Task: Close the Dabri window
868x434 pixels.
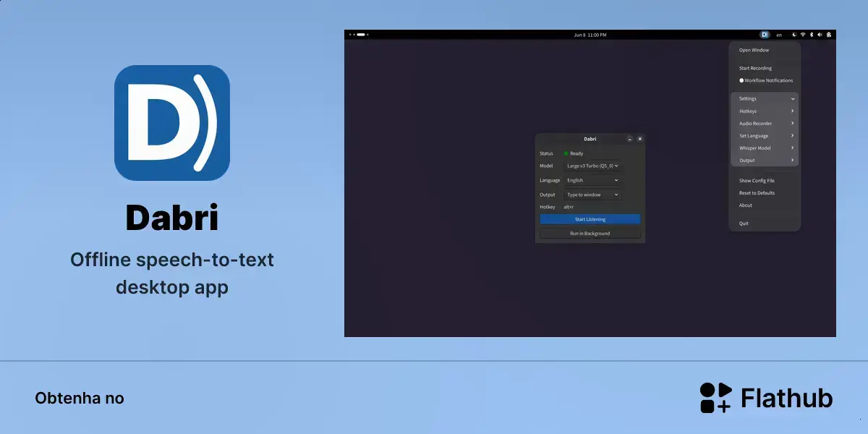Action: [640, 139]
